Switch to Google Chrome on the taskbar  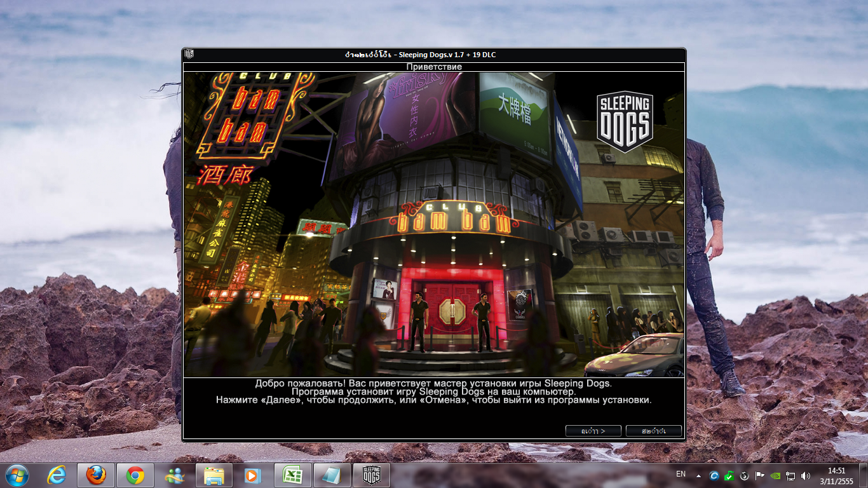click(x=135, y=475)
